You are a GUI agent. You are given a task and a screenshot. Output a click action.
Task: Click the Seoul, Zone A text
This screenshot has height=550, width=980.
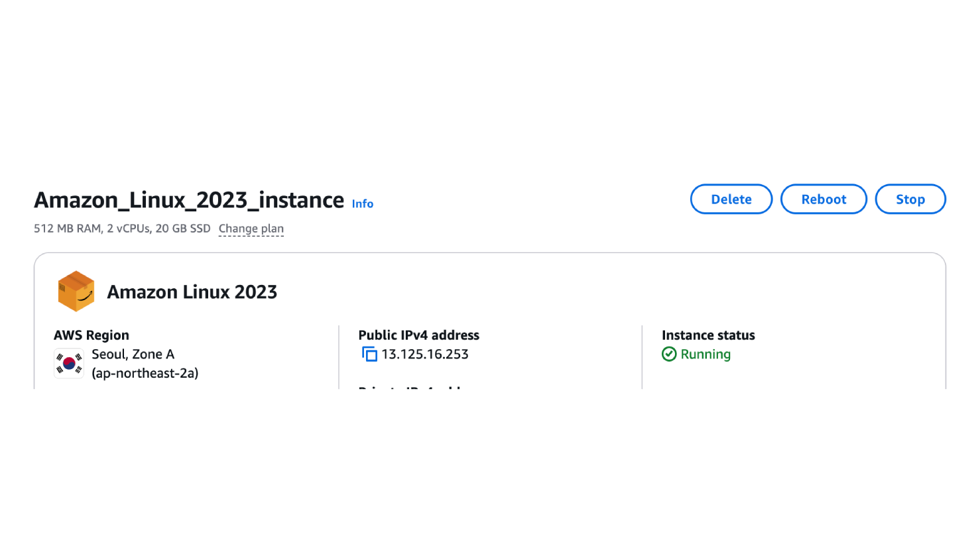133,355
